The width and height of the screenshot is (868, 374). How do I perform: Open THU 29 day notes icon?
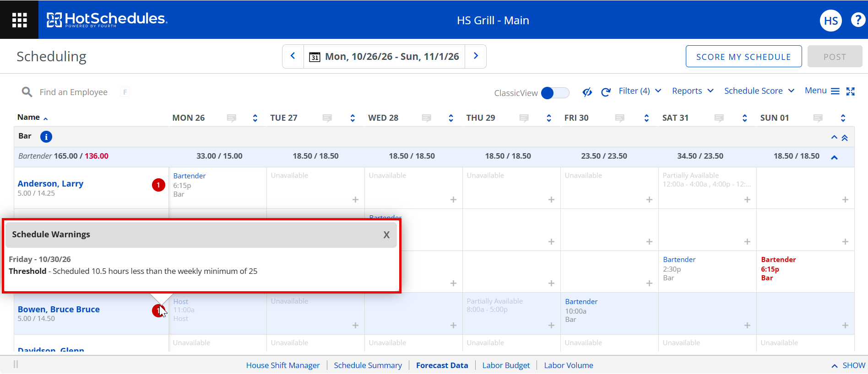pos(524,118)
